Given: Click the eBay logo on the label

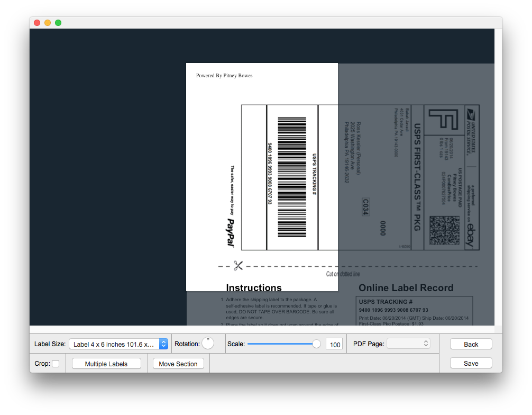Looking at the screenshot, I should pyautogui.click(x=469, y=235).
